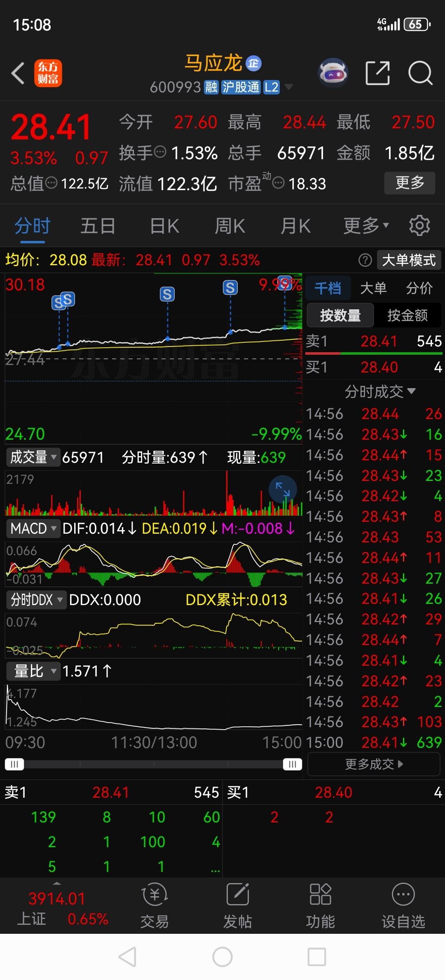The image size is (445, 980).
Task: Tap the expand chart fullscreen icon
Action: point(283,489)
